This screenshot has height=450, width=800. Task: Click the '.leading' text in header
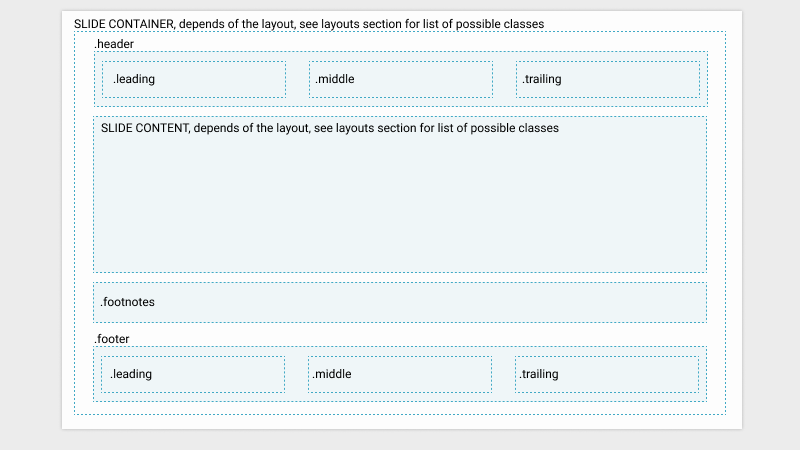pyautogui.click(x=134, y=79)
